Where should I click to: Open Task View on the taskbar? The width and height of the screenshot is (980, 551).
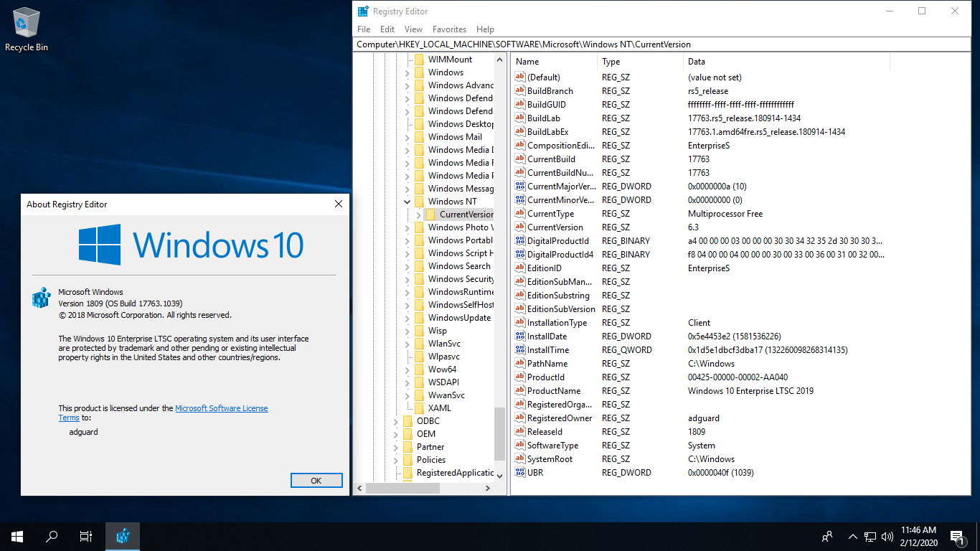coord(86,536)
